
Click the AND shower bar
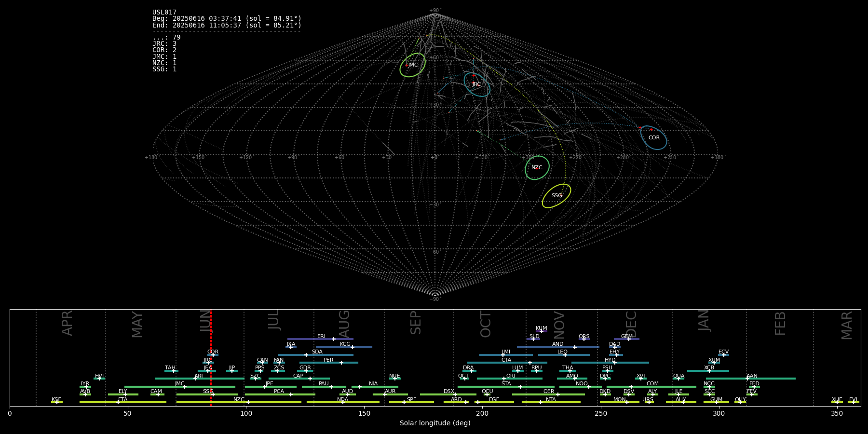pyautogui.click(x=558, y=347)
